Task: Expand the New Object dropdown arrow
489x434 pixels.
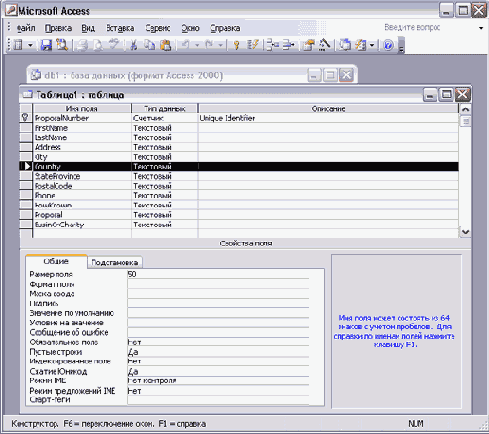Action: pos(372,45)
